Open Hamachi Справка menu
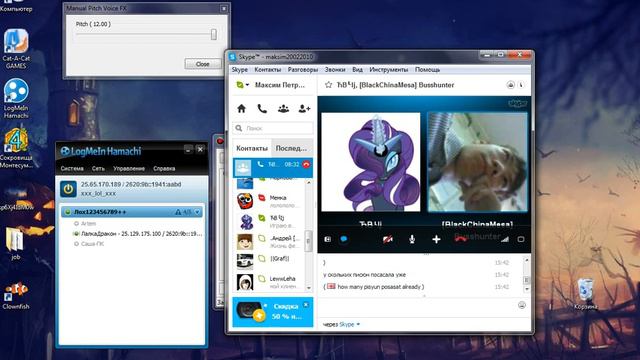Image resolution: width=640 pixels, height=360 pixels. (x=164, y=169)
